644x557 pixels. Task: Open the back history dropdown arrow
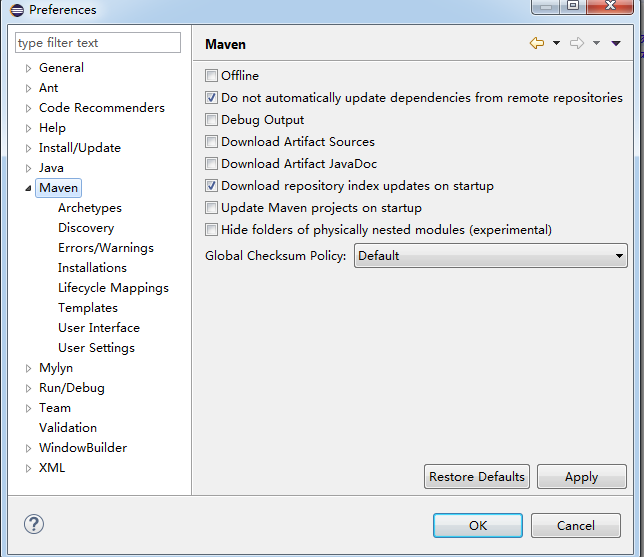tap(557, 43)
